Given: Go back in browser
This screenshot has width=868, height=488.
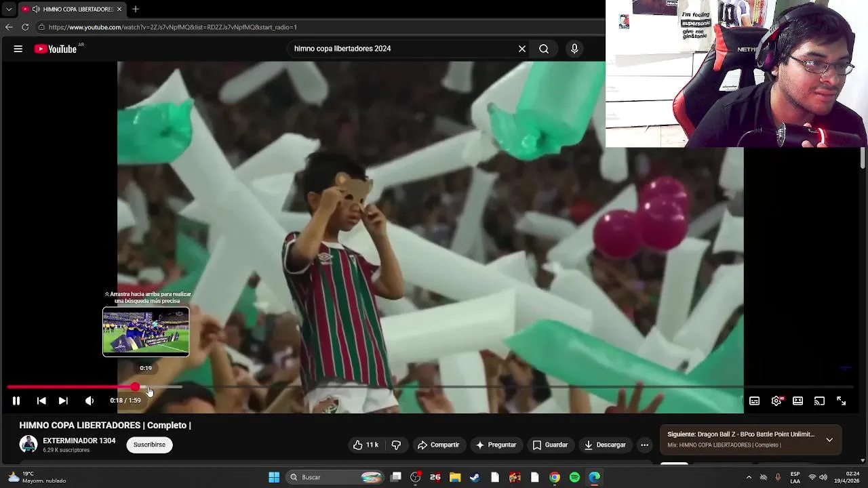Looking at the screenshot, I should tap(9, 27).
